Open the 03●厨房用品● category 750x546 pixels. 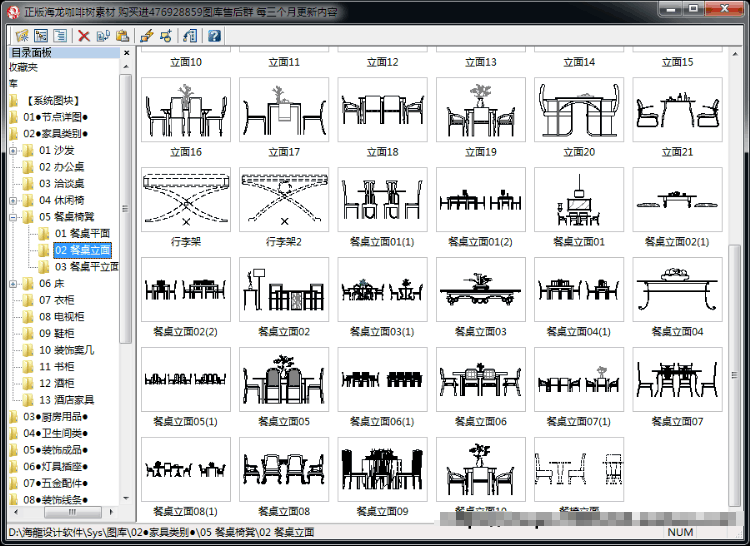[x=55, y=417]
